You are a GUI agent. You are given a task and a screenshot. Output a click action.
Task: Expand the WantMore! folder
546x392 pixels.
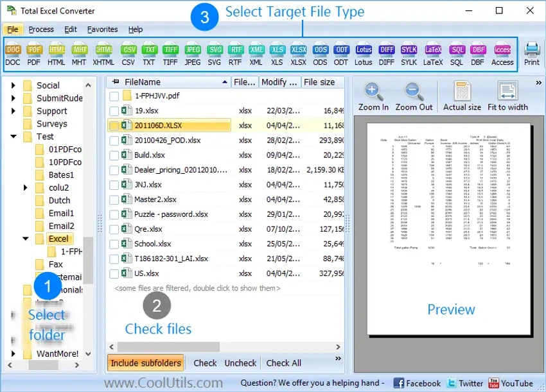[13, 354]
